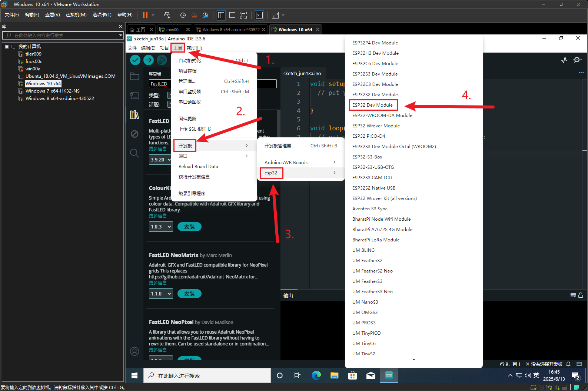Open FastLED NeoMatrix version 1.1.0 dropdown

pyautogui.click(x=161, y=294)
